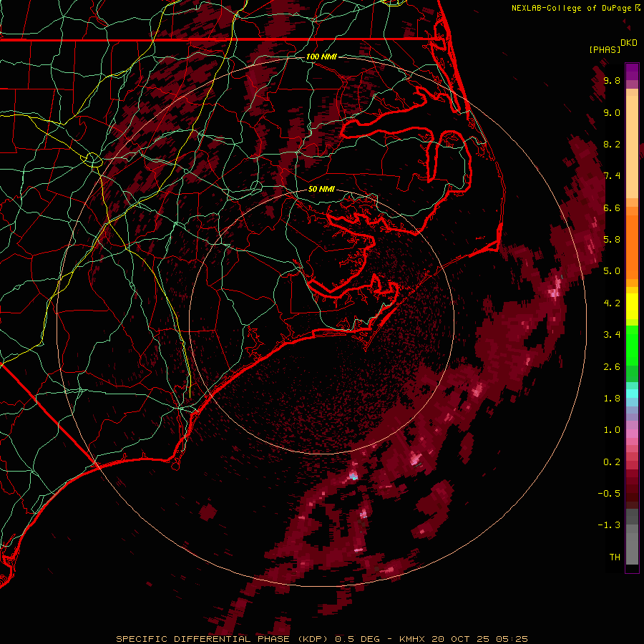Click the 1.0 legend value
Screen dimensions: 644x644
pyautogui.click(x=612, y=430)
